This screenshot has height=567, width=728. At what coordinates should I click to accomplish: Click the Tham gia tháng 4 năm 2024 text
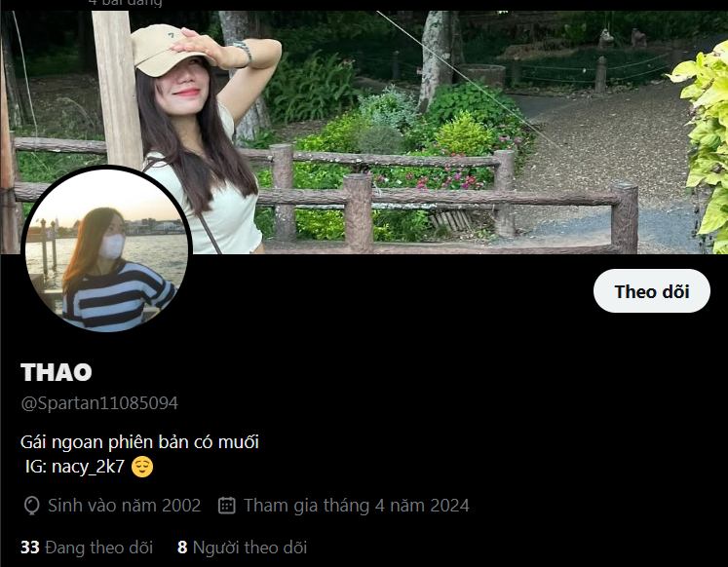pos(357,506)
